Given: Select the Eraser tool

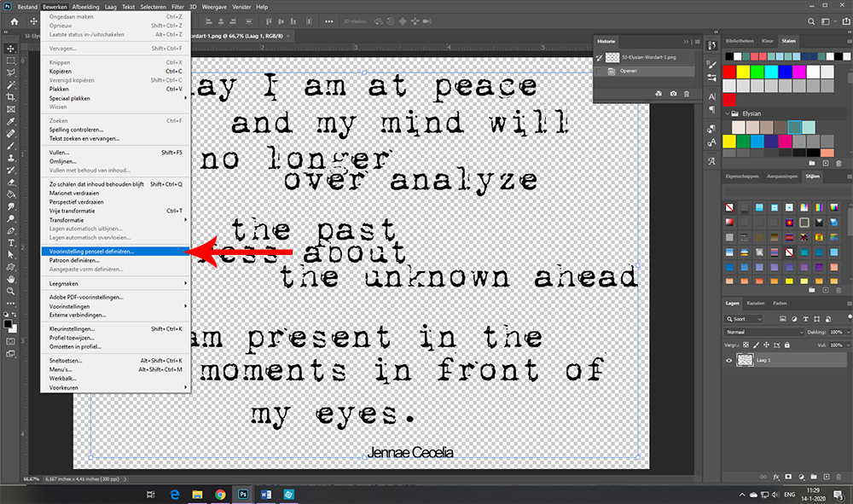Looking at the screenshot, I should click(10, 182).
